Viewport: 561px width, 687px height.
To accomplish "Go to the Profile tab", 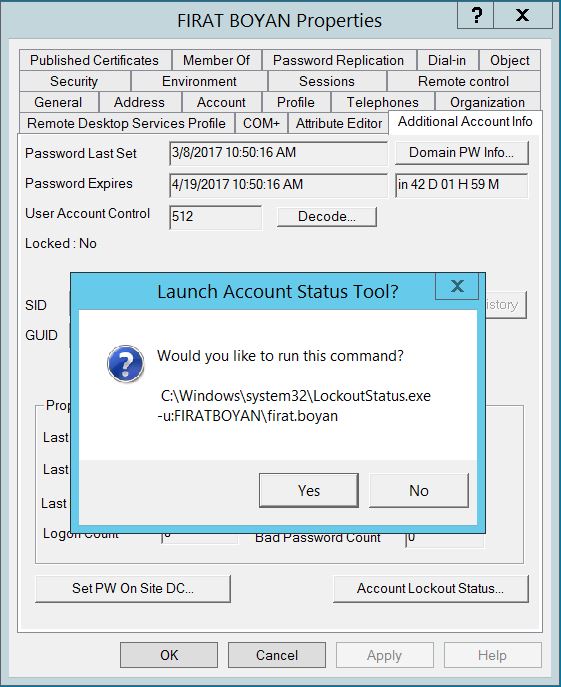I will [296, 102].
